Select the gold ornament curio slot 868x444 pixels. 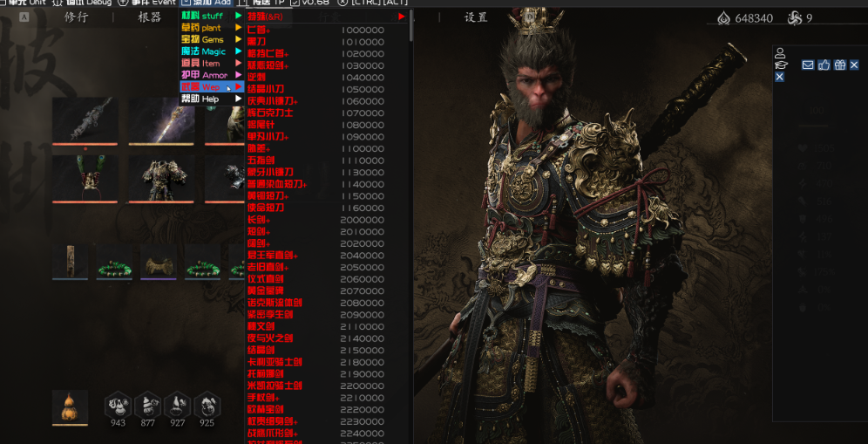click(x=159, y=263)
